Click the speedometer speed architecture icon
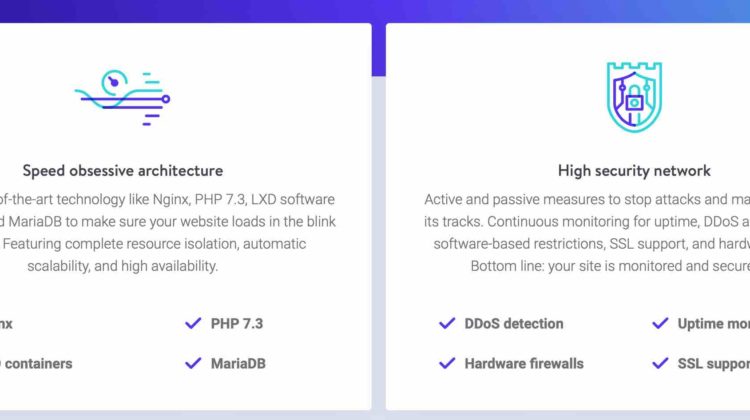Image resolution: width=750 pixels, height=420 pixels. point(122,98)
